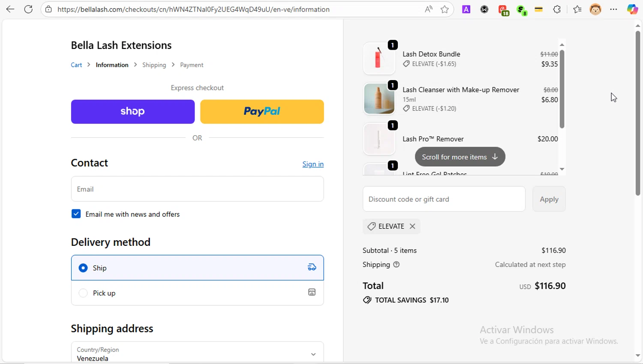This screenshot has width=643, height=364.
Task: Click the Lash Detox Bundle item name
Action: coord(431,54)
